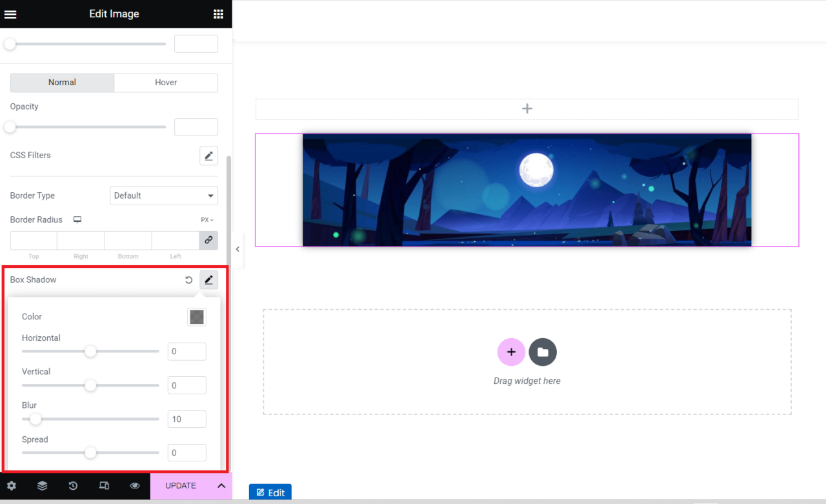Image resolution: width=826 pixels, height=504 pixels.
Task: Expand the Update button options chevron
Action: point(221,485)
